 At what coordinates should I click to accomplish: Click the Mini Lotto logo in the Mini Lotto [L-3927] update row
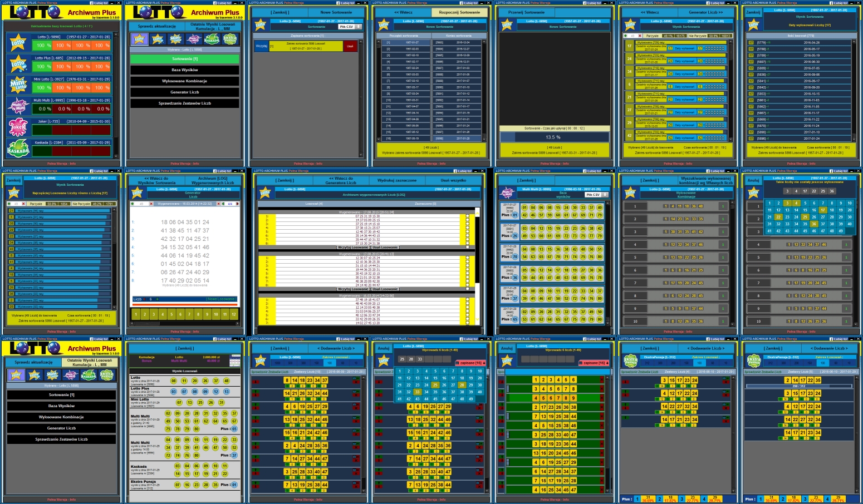tap(18, 85)
